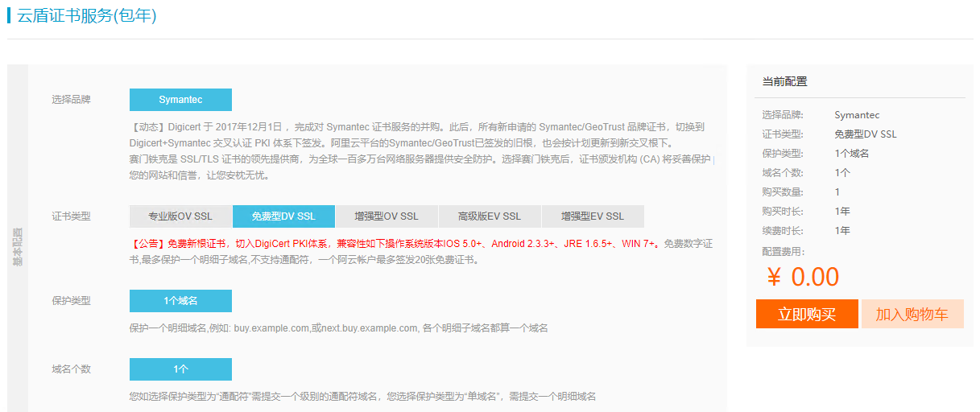Choose 增强型OV SSL certificate type
This screenshot has width=980, height=412.
tap(387, 216)
